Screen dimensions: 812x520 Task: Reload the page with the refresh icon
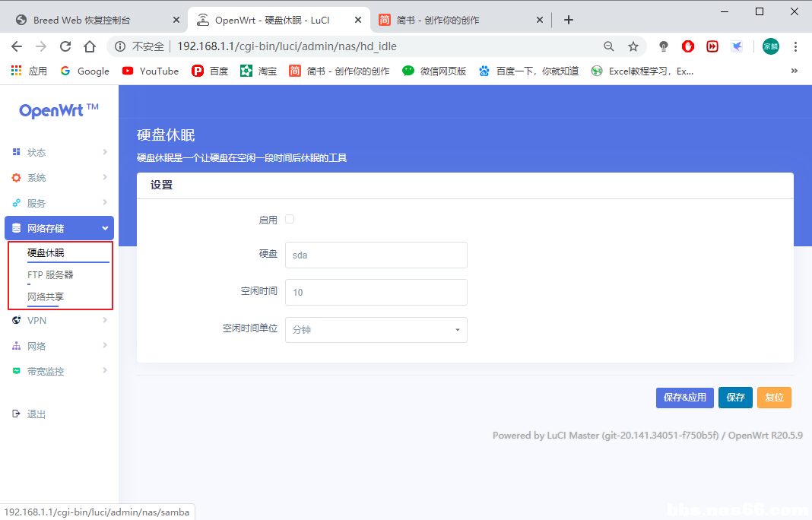pos(65,46)
